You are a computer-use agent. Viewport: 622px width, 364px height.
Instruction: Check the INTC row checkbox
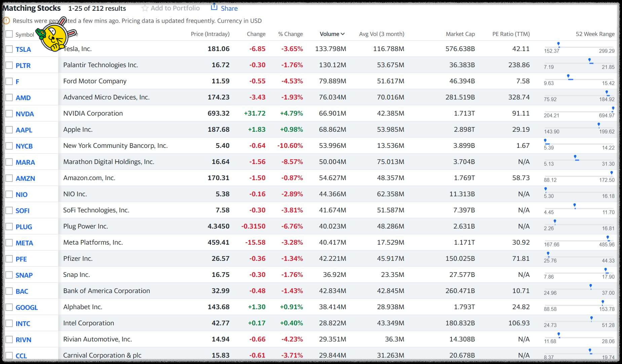pyautogui.click(x=9, y=323)
